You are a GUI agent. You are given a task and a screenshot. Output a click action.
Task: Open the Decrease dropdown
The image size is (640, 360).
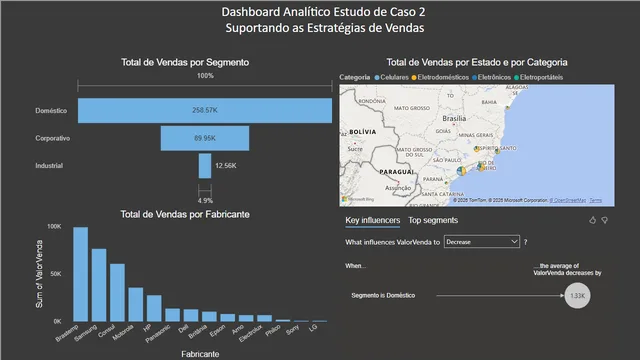click(x=482, y=242)
